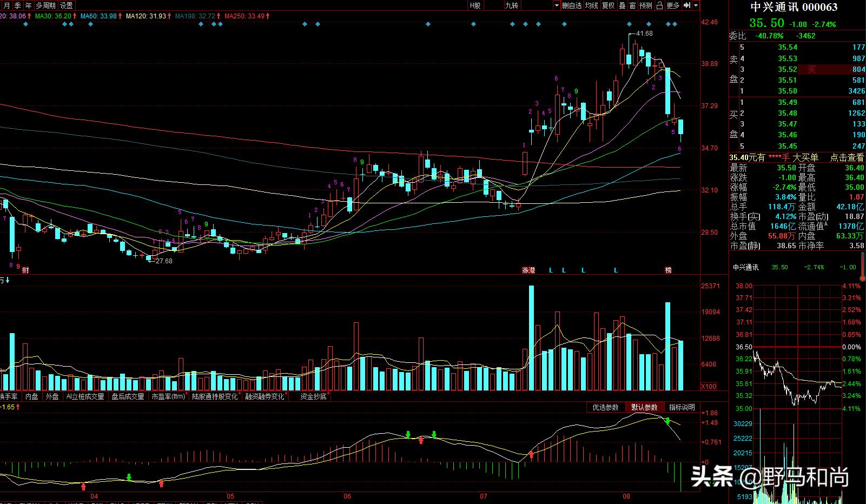This screenshot has height=504, width=866.
Task: Open the dropdown at toolbar far right
Action: [696, 5]
